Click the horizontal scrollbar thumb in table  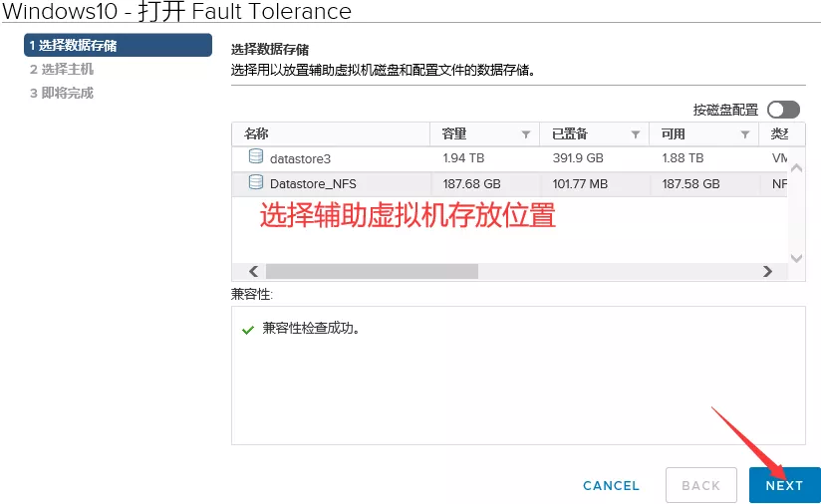point(372,271)
